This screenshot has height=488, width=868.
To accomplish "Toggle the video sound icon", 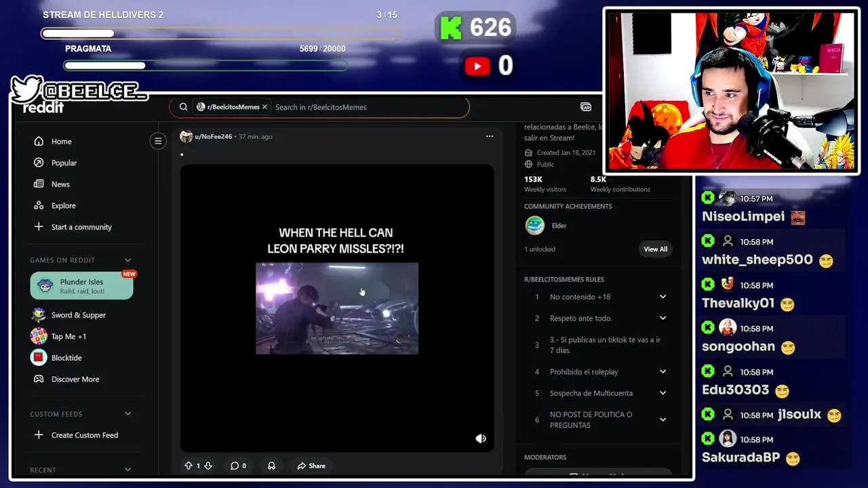I will 481,439.
